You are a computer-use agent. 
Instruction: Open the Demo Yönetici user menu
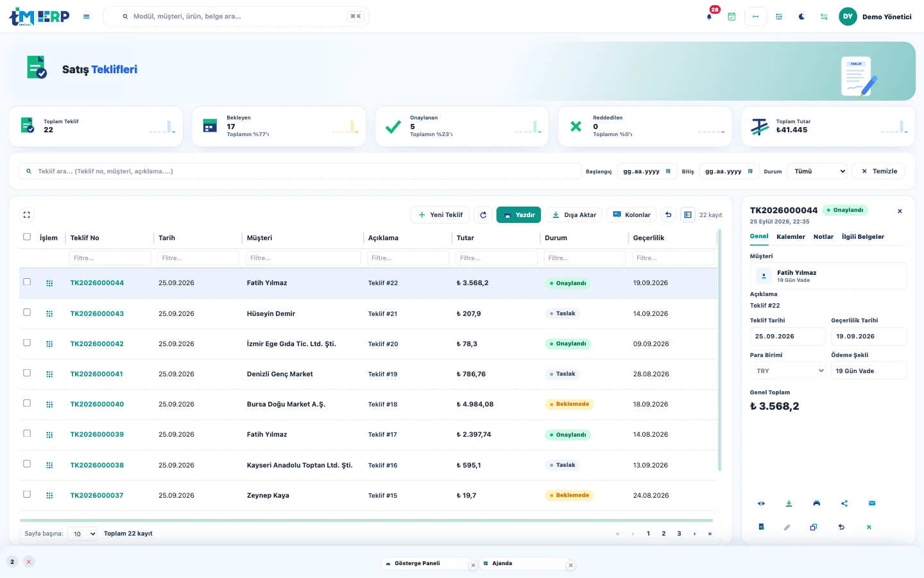click(x=875, y=17)
